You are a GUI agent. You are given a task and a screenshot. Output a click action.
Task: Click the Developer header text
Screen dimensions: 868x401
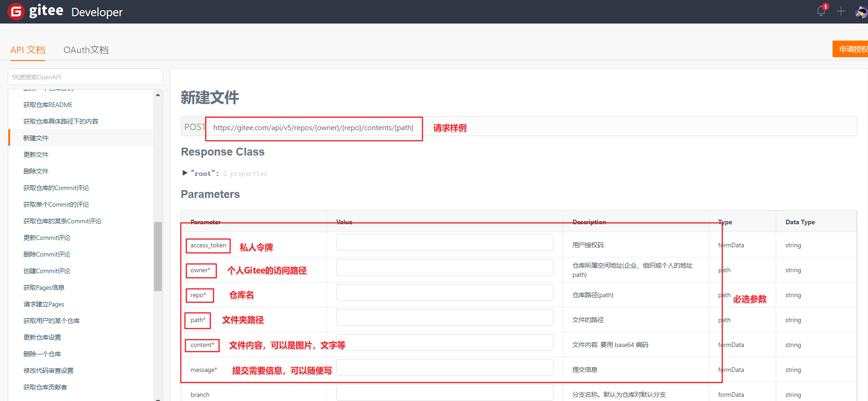(97, 12)
